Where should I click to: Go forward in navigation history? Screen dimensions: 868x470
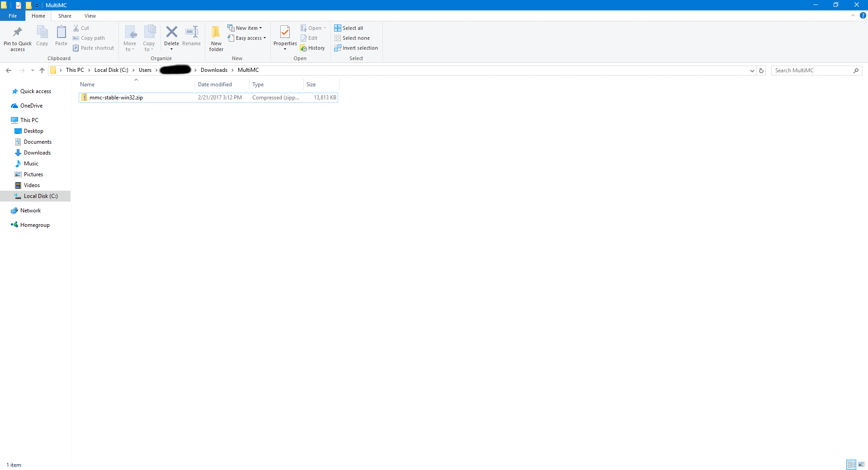coord(22,70)
